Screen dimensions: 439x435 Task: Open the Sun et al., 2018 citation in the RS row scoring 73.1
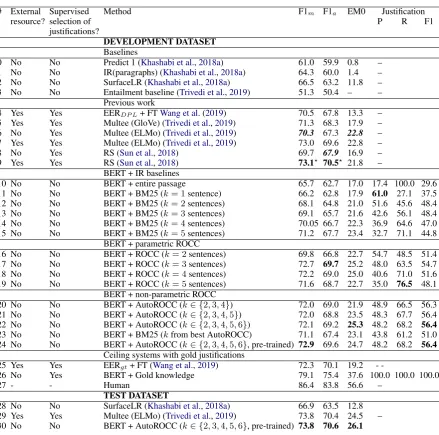[148, 163]
